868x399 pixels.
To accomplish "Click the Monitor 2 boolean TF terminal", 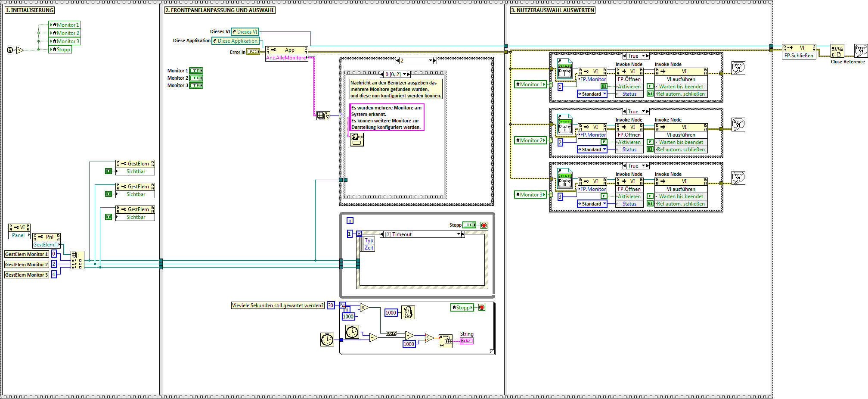I will click(x=196, y=78).
